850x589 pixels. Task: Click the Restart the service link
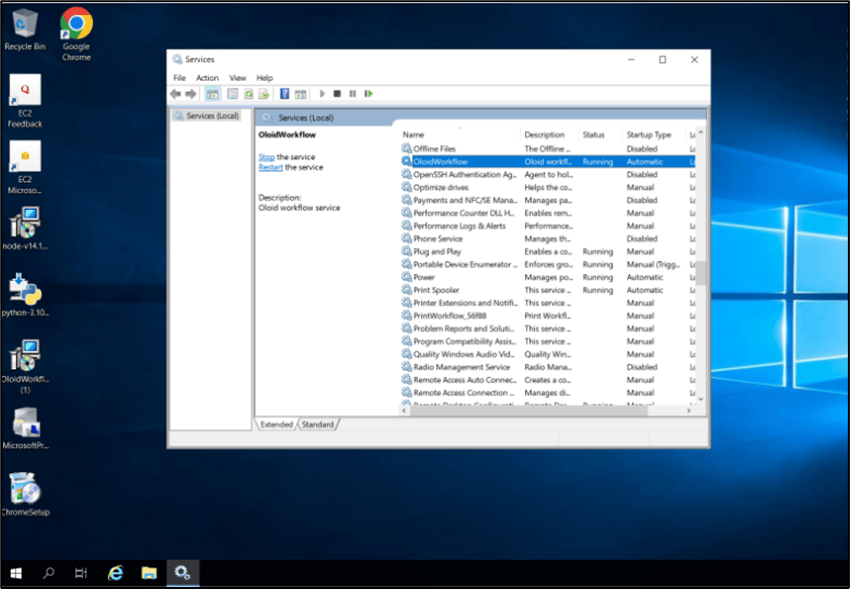tap(271, 167)
